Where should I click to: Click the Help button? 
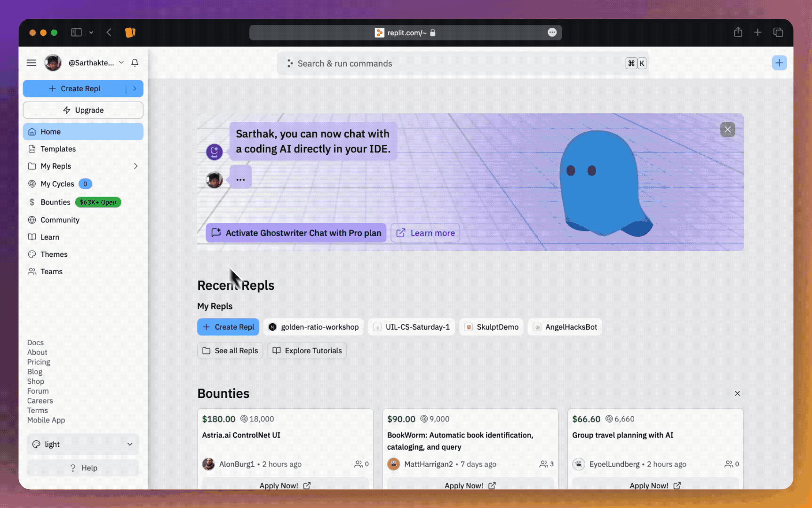[x=83, y=468]
